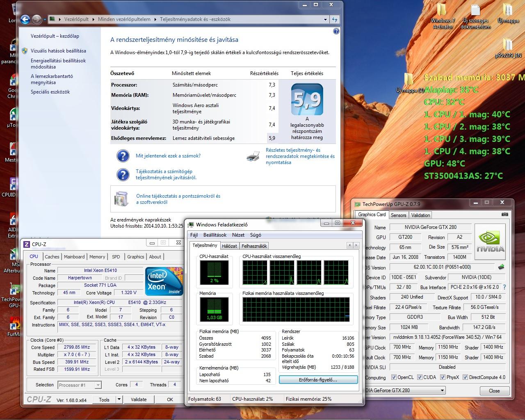Screen dimensions: 525x420
Task: Click the Memória usage meter in Task Manager
Action: (x=215, y=309)
